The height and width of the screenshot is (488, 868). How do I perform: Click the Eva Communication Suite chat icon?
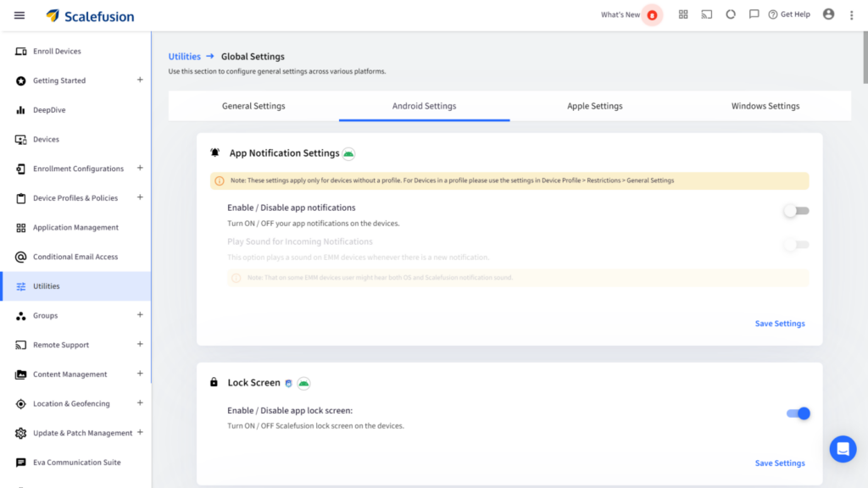20,463
